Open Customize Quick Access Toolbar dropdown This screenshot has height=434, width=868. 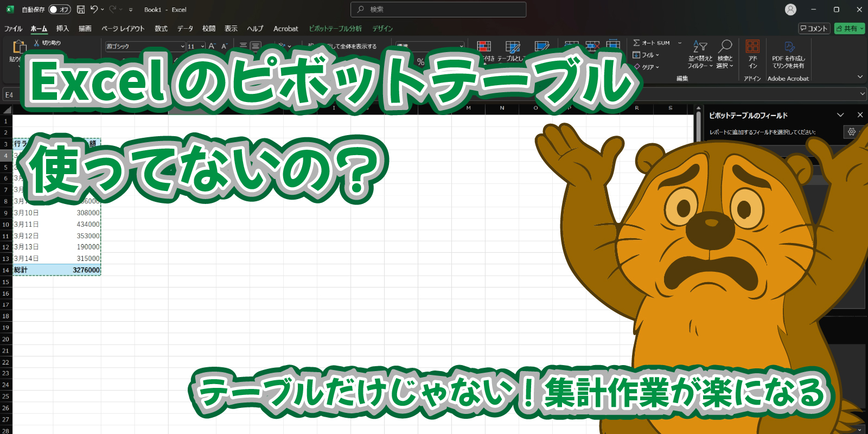(x=131, y=9)
